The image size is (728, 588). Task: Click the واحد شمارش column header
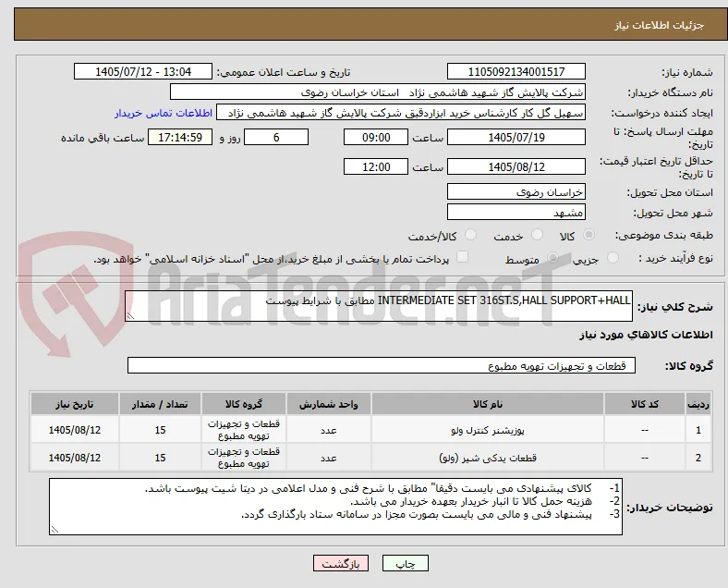[x=328, y=404]
